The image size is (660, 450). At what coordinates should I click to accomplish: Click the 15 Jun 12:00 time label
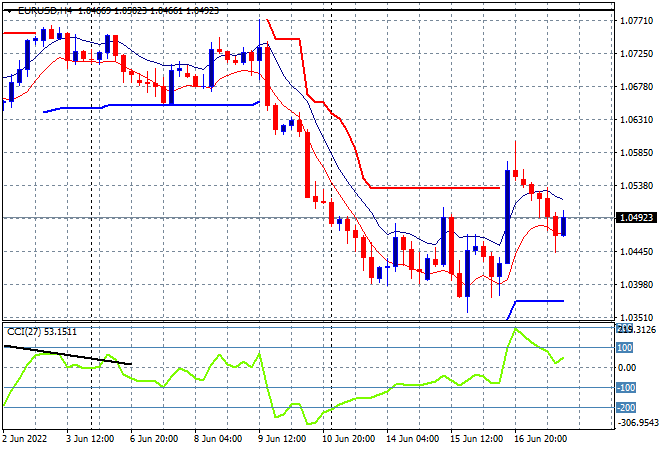click(476, 439)
